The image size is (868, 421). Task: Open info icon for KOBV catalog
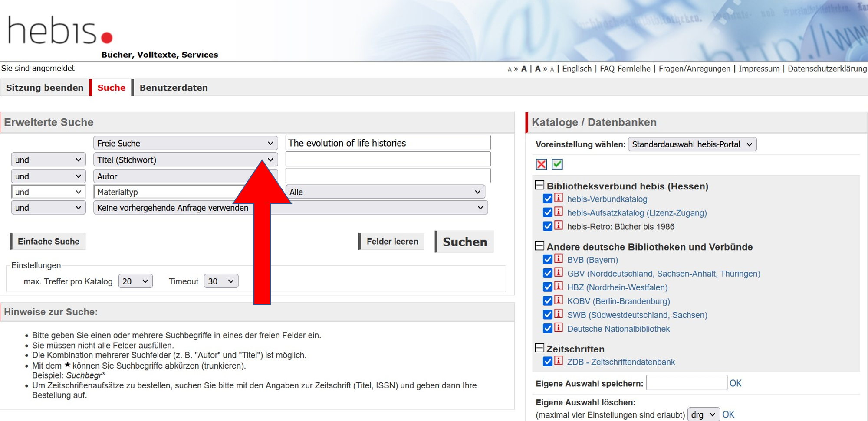click(x=559, y=300)
